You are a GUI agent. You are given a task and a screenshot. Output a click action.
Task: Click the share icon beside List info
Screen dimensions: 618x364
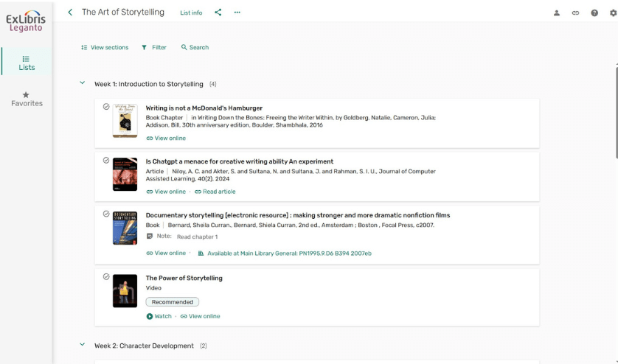click(218, 13)
